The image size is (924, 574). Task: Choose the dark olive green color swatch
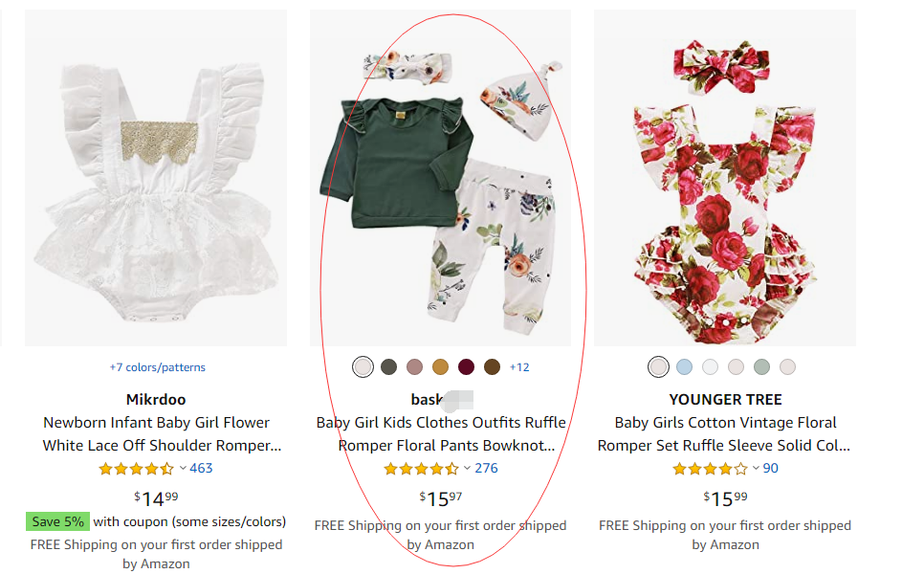click(388, 367)
